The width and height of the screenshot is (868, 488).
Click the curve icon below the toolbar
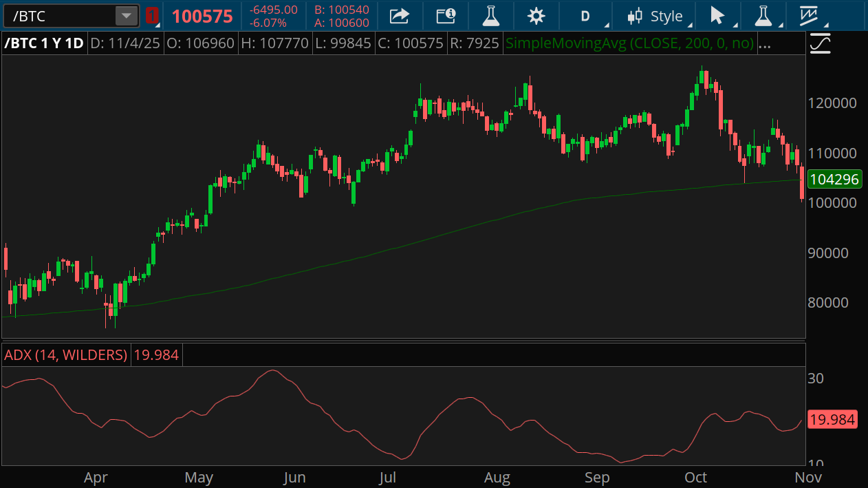(820, 44)
